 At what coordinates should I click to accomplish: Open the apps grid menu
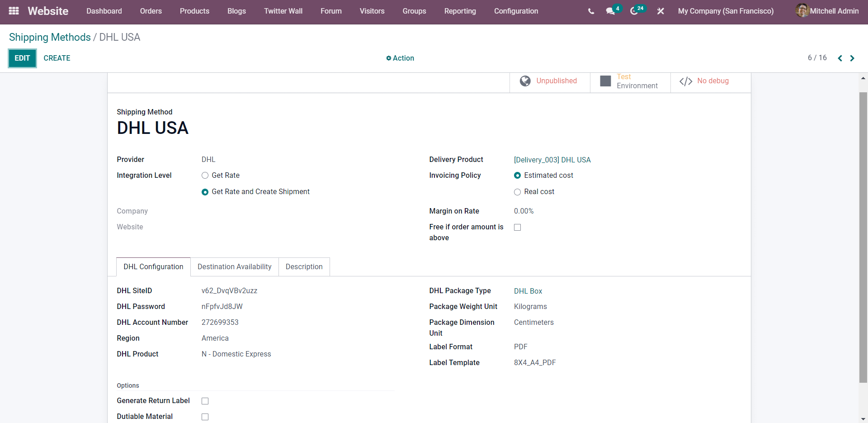point(13,11)
